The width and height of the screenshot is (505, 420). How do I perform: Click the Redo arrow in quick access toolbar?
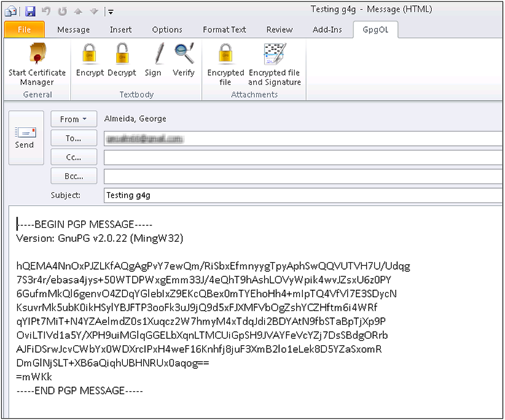pyautogui.click(x=62, y=12)
